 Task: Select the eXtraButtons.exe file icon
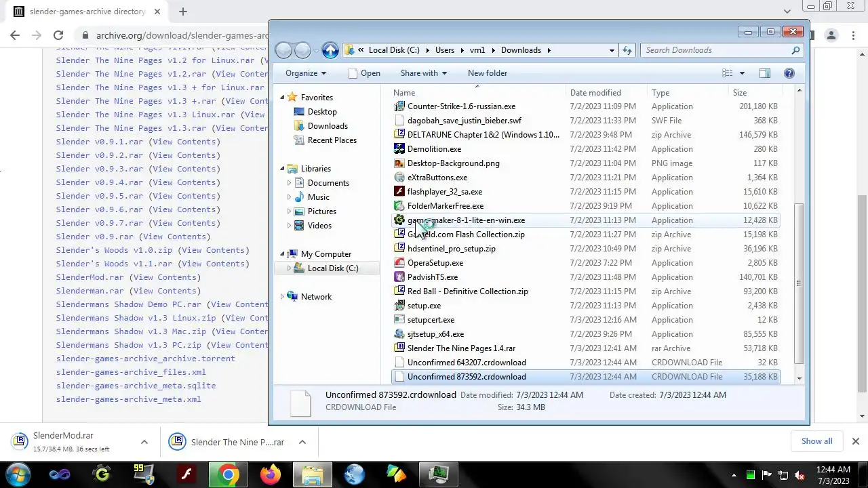tap(399, 178)
